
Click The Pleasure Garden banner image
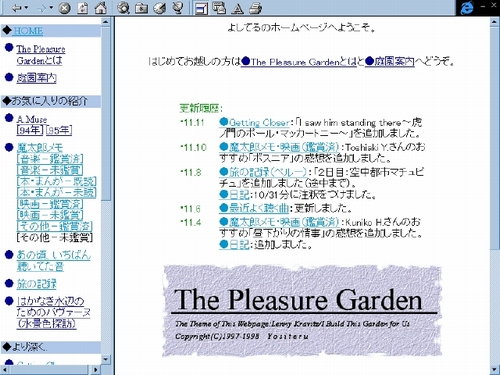(303, 311)
